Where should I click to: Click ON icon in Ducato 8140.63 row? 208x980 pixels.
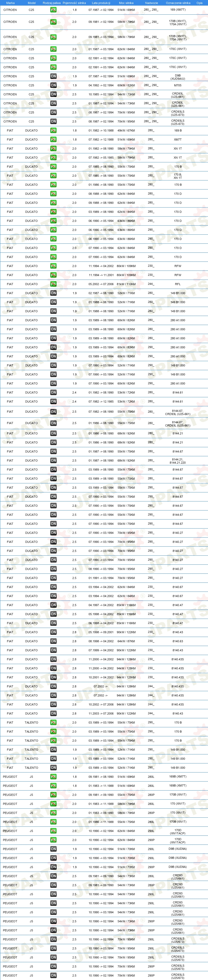point(53,641)
